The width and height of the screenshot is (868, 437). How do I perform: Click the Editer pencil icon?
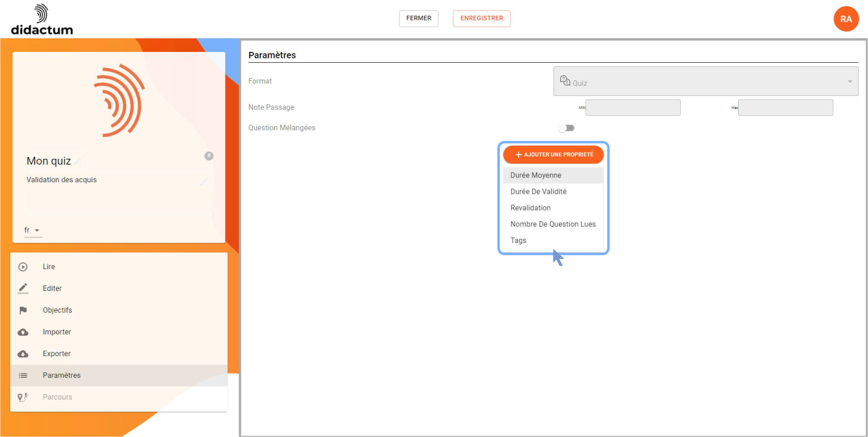click(x=23, y=289)
